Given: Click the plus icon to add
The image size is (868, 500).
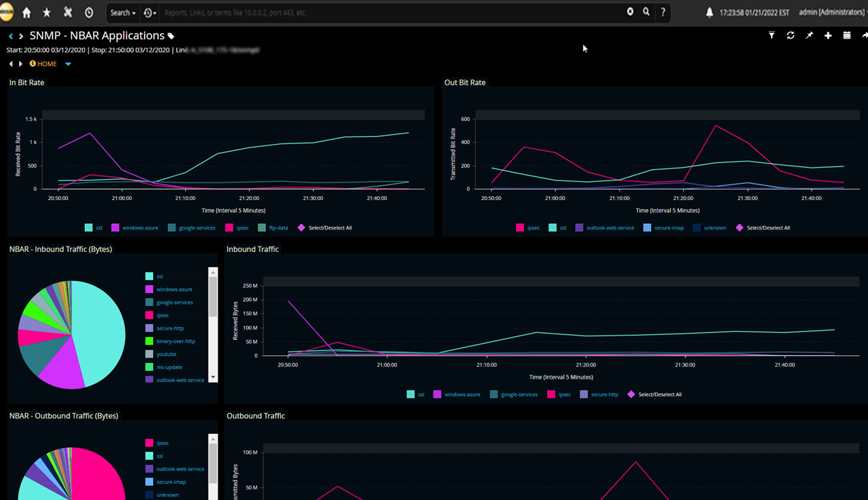Looking at the screenshot, I should tap(828, 36).
